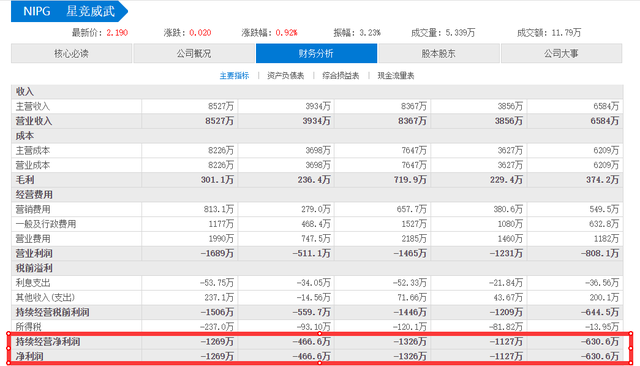Click the 毛利 row label
The height and width of the screenshot is (366, 640).
pos(25,180)
